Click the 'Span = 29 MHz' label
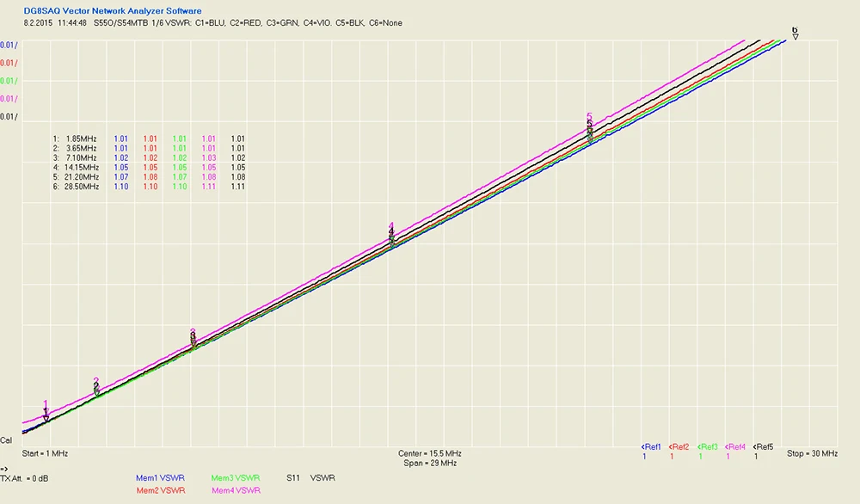This screenshot has width=860, height=504. click(431, 464)
